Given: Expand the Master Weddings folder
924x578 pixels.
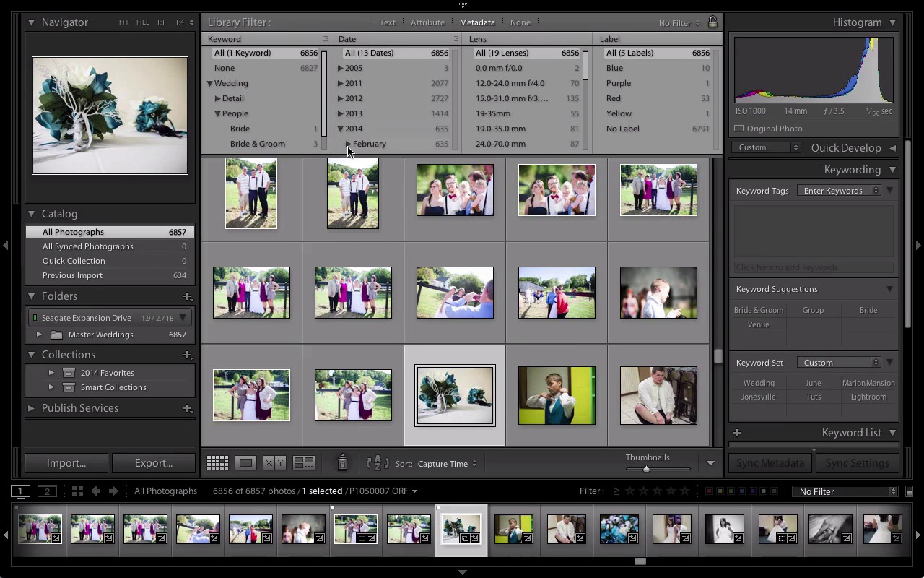Looking at the screenshot, I should 39,335.
